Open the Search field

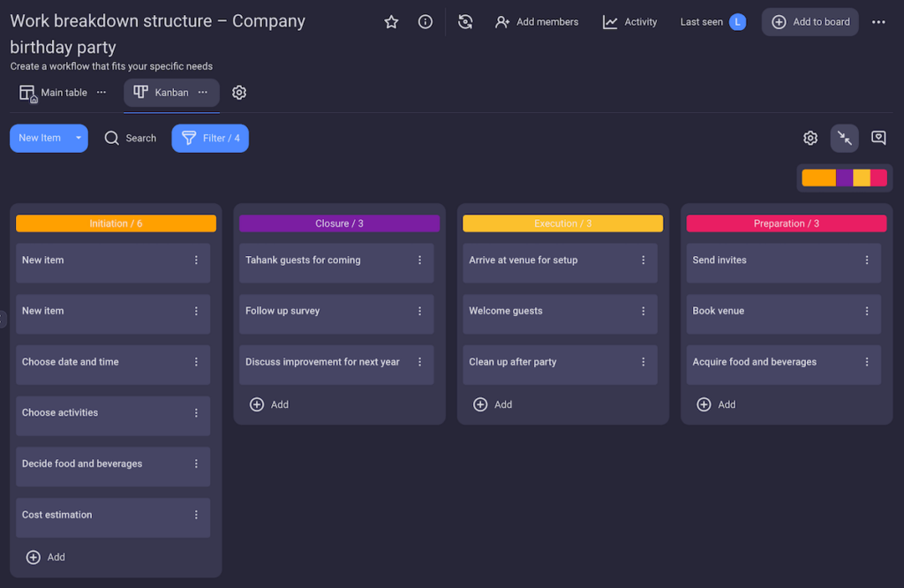(x=131, y=138)
